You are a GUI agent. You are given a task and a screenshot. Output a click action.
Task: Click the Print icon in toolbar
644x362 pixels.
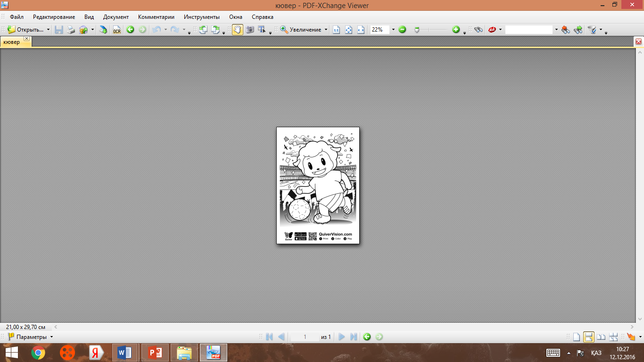[71, 30]
